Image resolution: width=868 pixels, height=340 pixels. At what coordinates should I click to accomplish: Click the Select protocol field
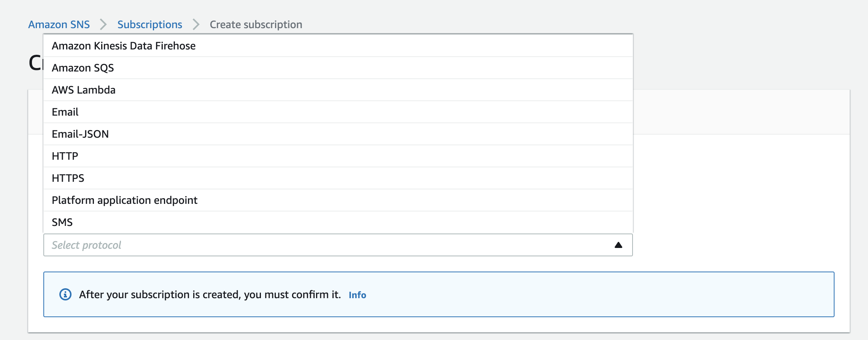click(x=323, y=245)
